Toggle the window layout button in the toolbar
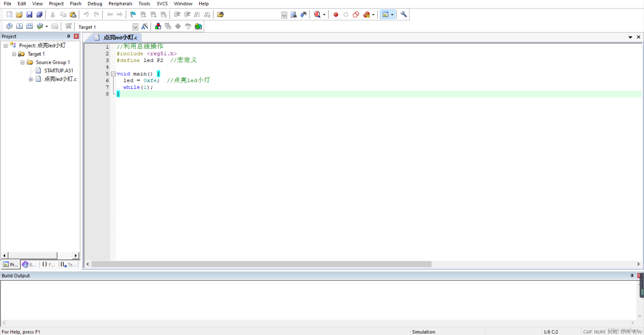 385,14
